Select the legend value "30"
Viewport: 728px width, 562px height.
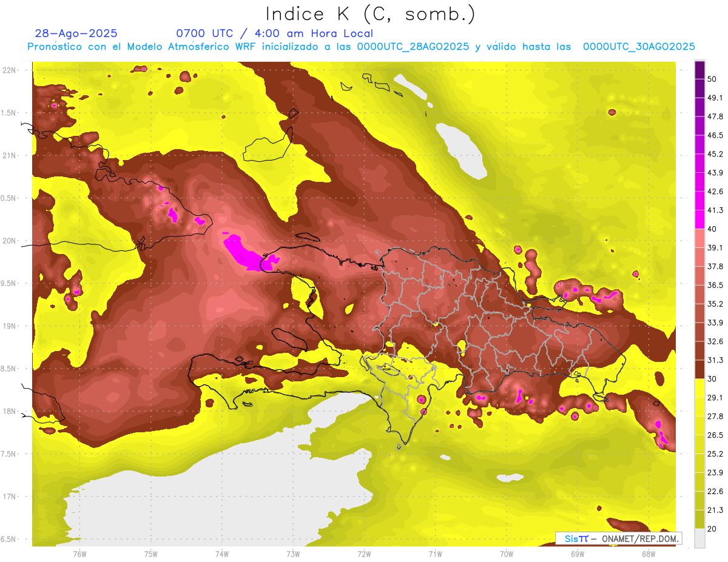712,379
